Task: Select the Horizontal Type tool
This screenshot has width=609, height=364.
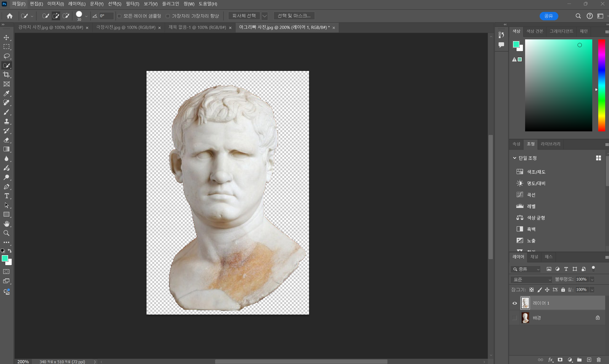Action: pos(6,196)
